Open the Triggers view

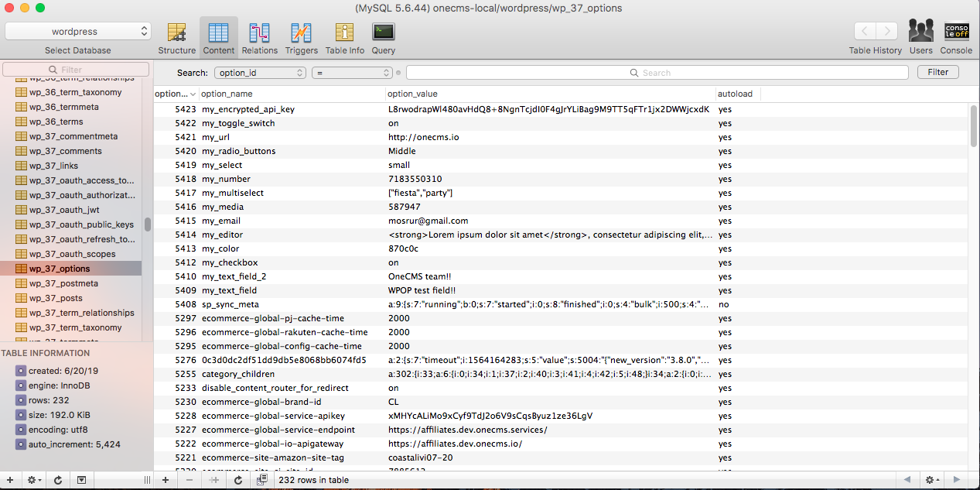(x=301, y=38)
